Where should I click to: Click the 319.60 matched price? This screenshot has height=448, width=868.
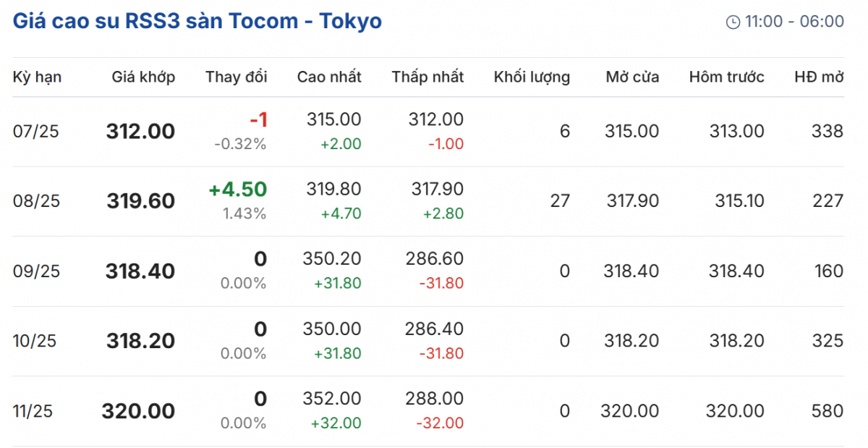[140, 201]
